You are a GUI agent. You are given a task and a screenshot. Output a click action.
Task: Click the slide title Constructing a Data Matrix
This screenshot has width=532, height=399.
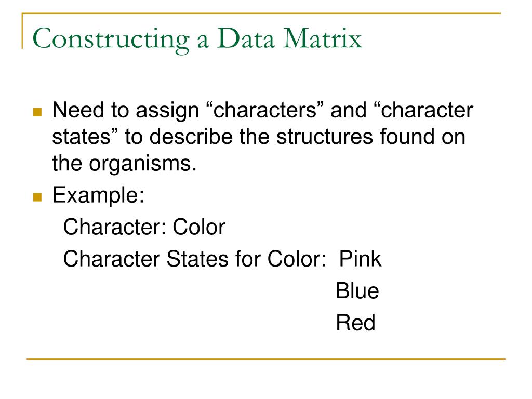pos(197,39)
